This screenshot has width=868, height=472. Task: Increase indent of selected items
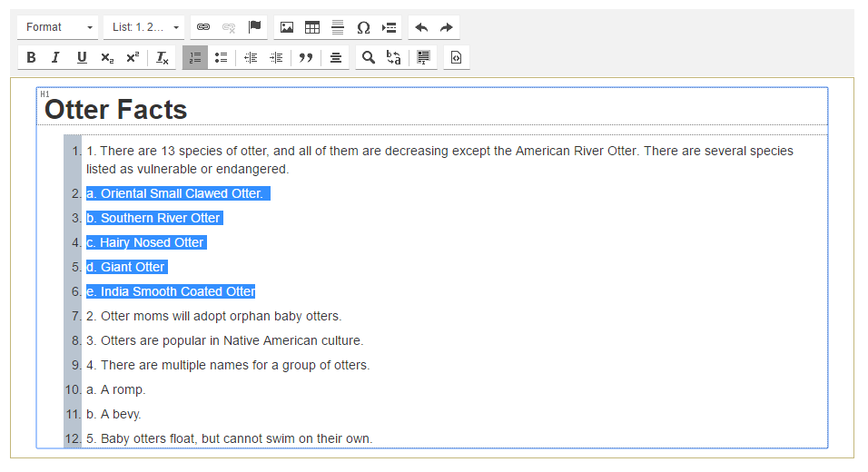click(x=276, y=57)
